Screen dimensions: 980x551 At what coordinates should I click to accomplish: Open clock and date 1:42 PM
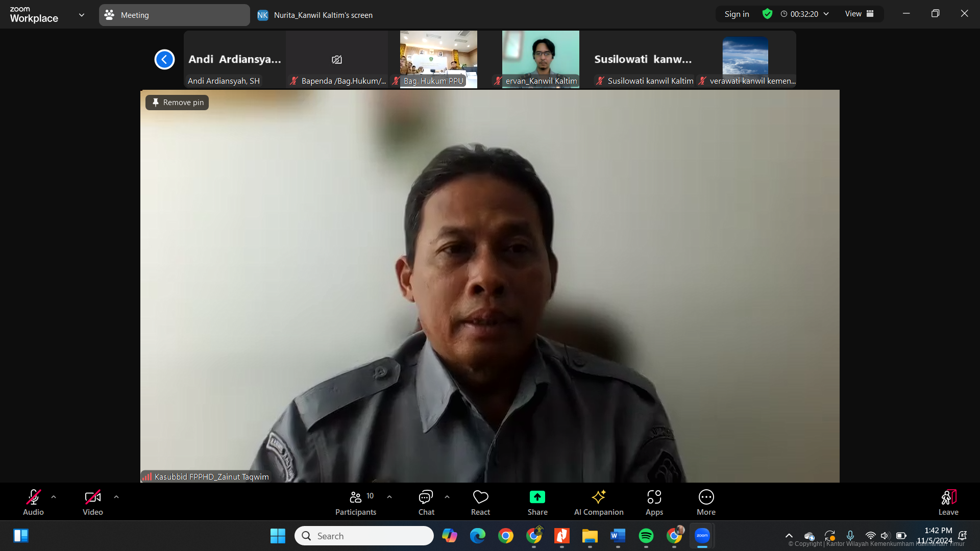(935, 536)
